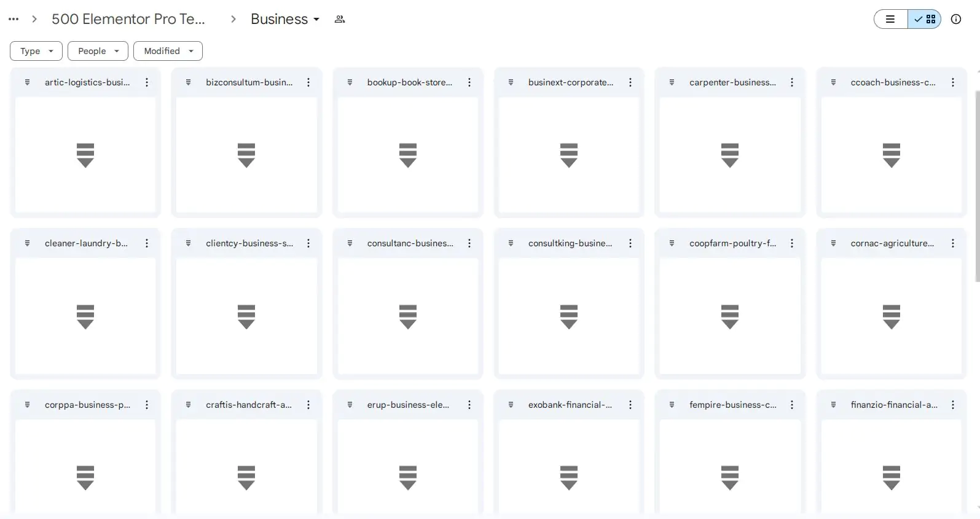Expand the Type filter dropdown

pos(36,51)
